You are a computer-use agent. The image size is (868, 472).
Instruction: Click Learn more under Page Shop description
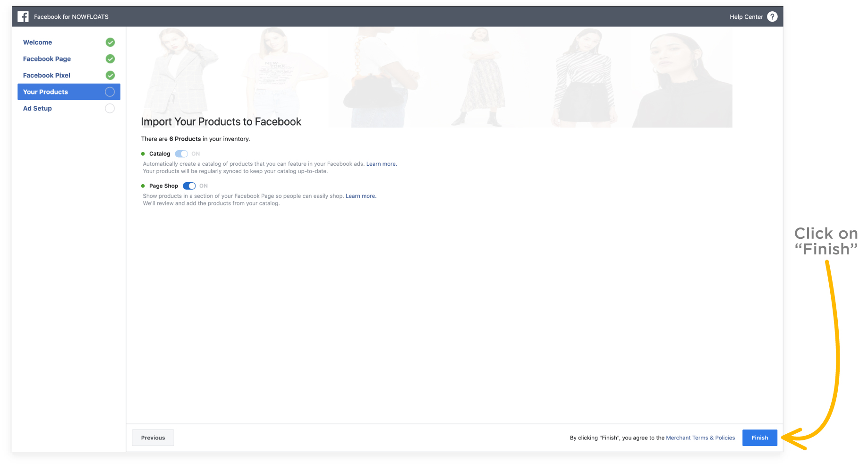click(x=361, y=196)
